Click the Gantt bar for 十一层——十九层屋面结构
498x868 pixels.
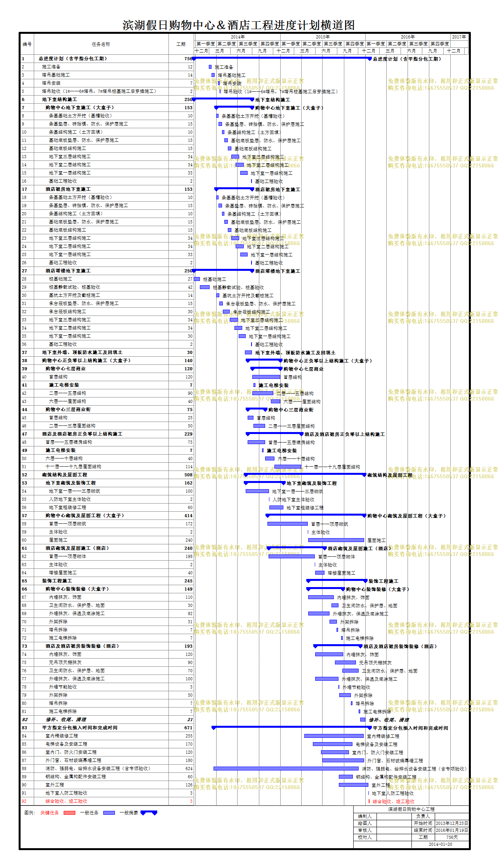pos(288,467)
